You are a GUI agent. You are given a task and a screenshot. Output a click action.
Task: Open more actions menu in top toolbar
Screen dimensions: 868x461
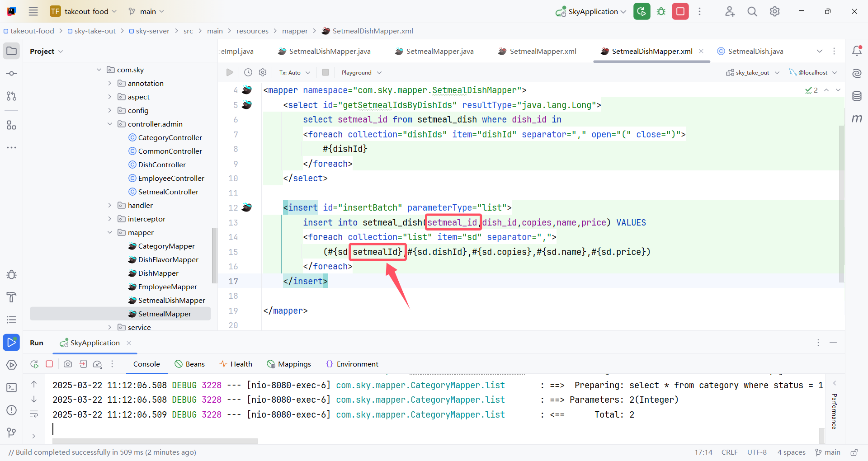click(699, 11)
